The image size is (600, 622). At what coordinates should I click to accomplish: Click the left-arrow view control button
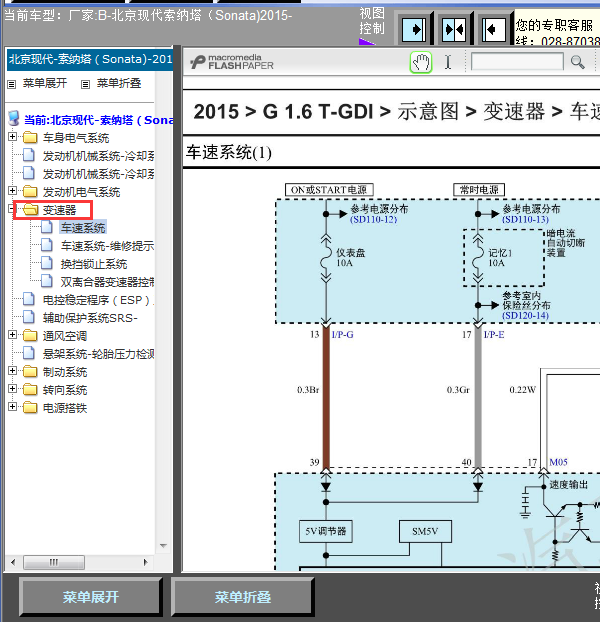tap(494, 29)
